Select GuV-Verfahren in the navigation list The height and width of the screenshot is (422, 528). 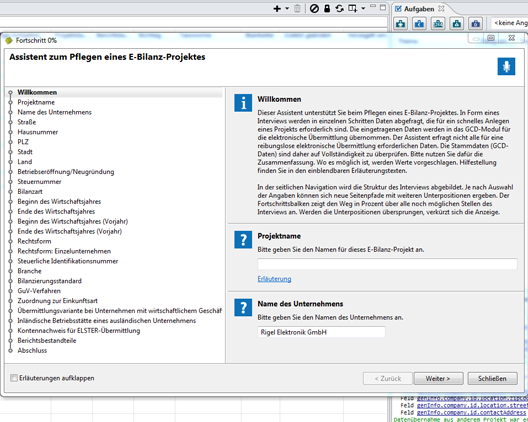coord(39,291)
